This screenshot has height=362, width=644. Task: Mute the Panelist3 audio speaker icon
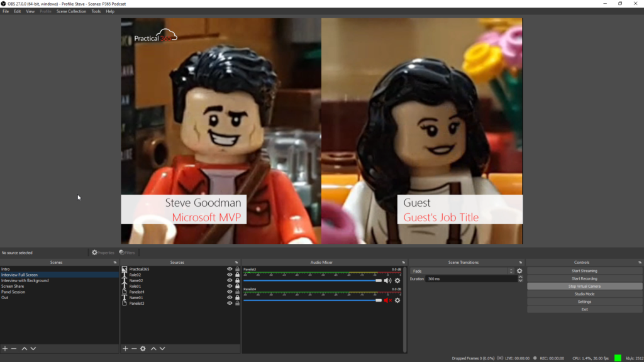pyautogui.click(x=387, y=281)
